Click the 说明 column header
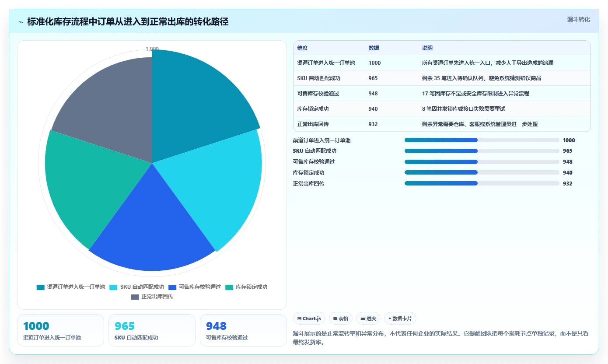Image resolution: width=608 pixels, height=364 pixels. (x=427, y=48)
